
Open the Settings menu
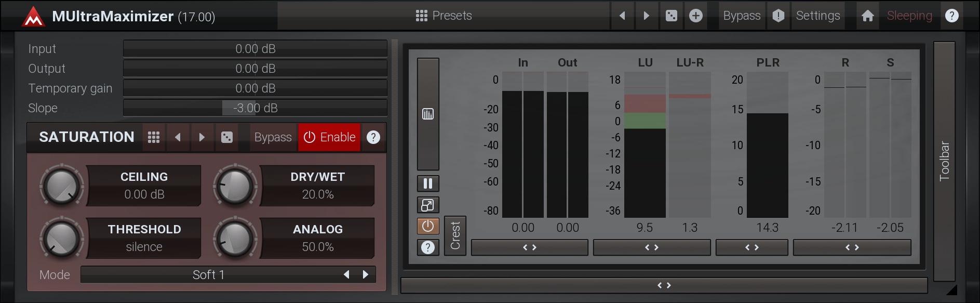coord(817,16)
